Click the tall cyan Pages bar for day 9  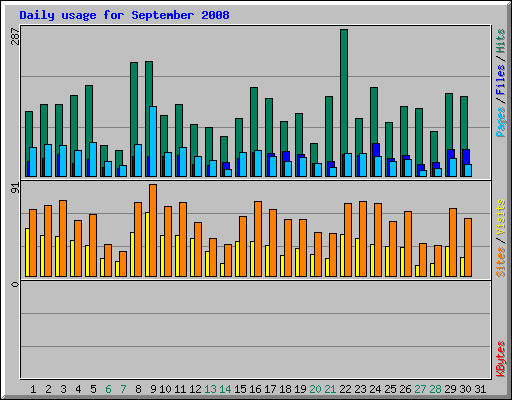[x=153, y=141]
